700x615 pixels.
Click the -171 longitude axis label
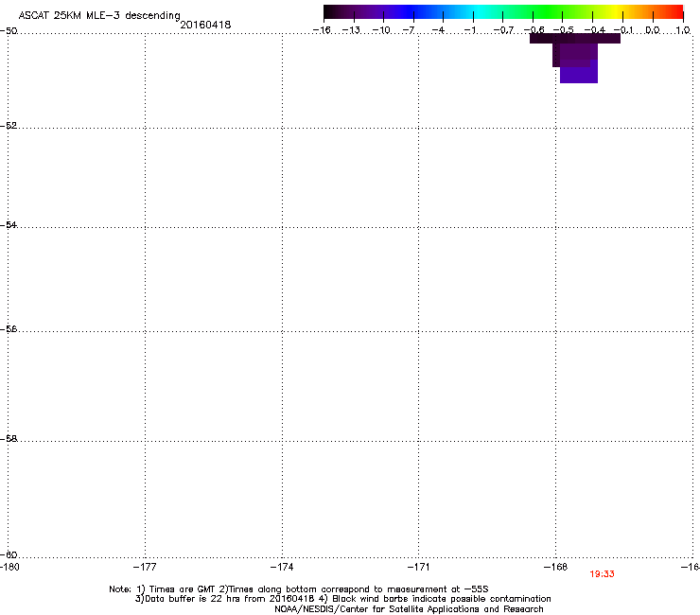point(419,567)
